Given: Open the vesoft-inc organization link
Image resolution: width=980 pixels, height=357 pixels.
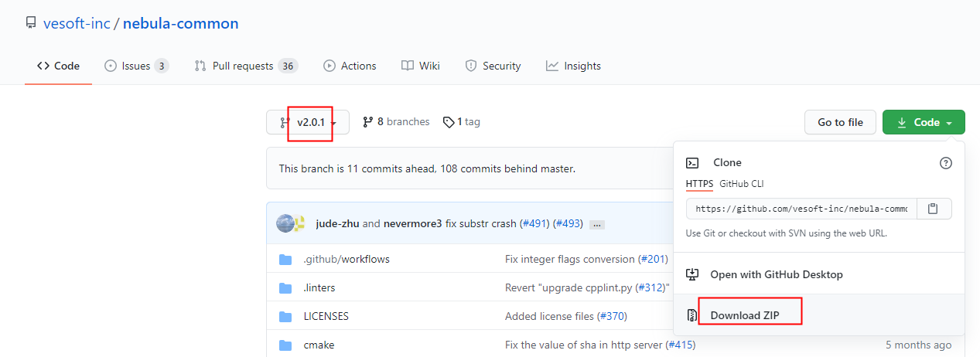Looking at the screenshot, I should (78, 23).
